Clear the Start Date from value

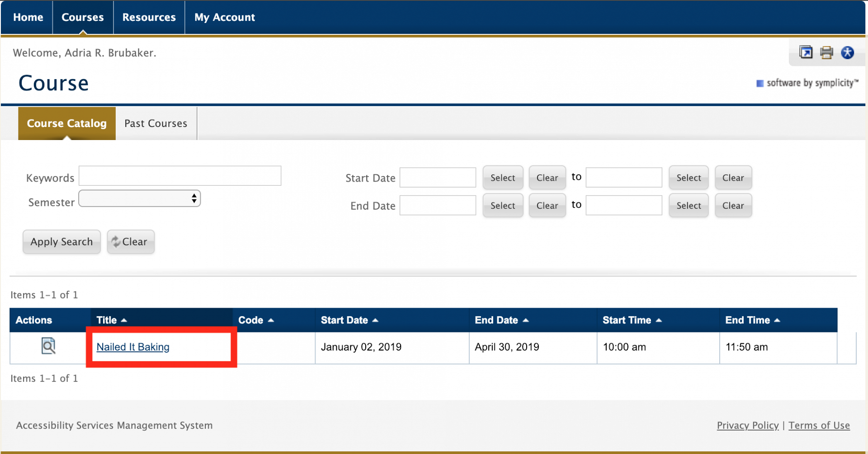click(x=547, y=178)
